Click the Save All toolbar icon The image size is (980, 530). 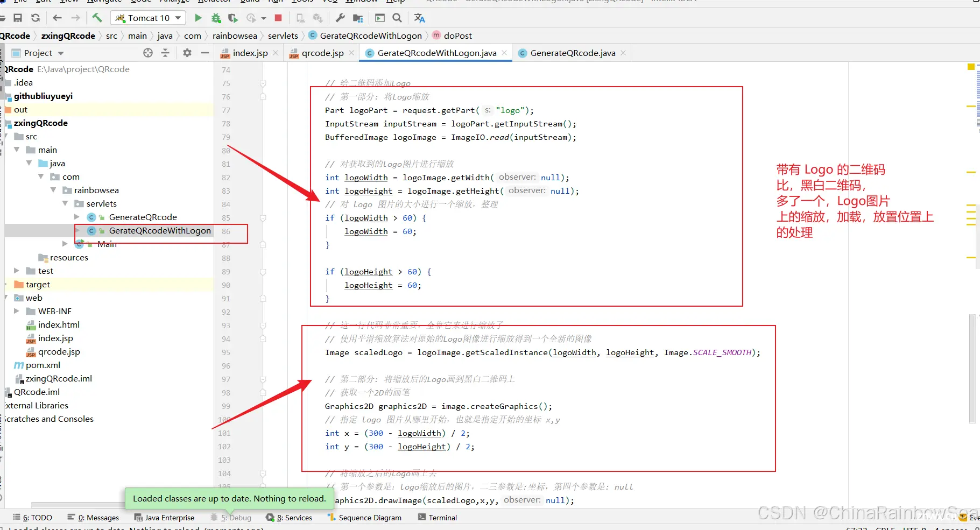point(18,18)
